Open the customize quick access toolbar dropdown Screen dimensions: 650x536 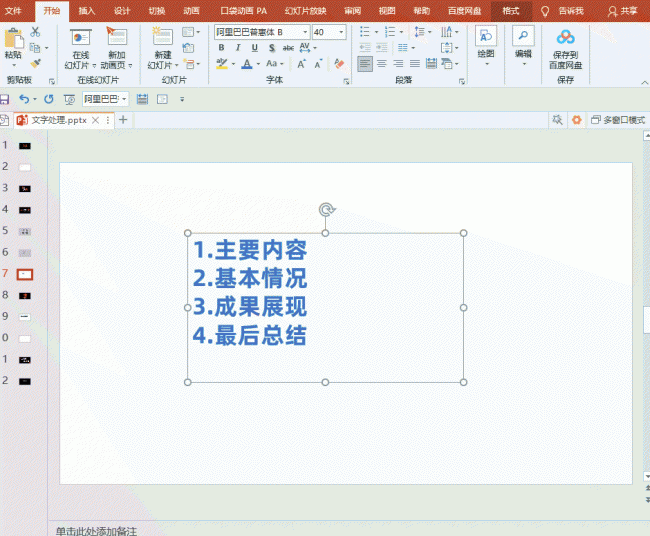[x=182, y=99]
